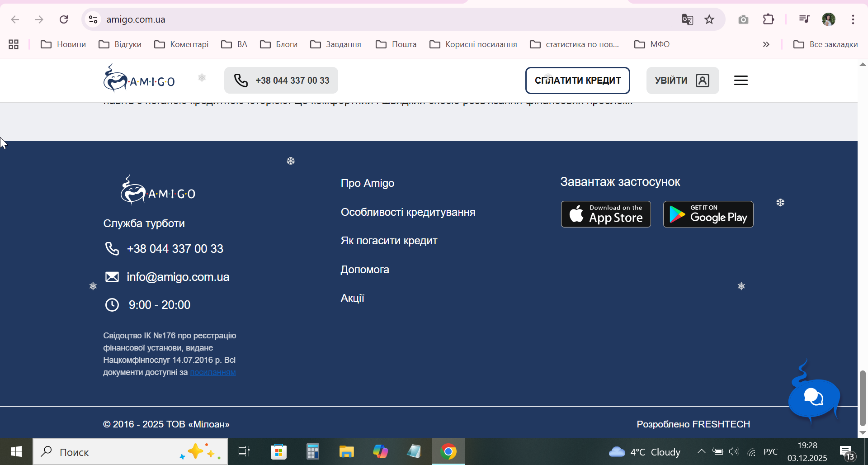Open the Відгуки bookmarks folder
Image resolution: width=868 pixels, height=465 pixels.
[120, 44]
